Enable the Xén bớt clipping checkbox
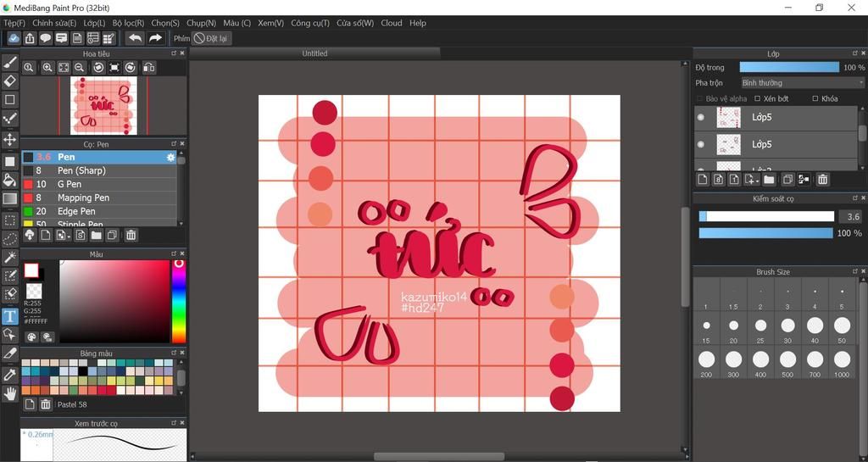This screenshot has height=462, width=868. point(757,98)
